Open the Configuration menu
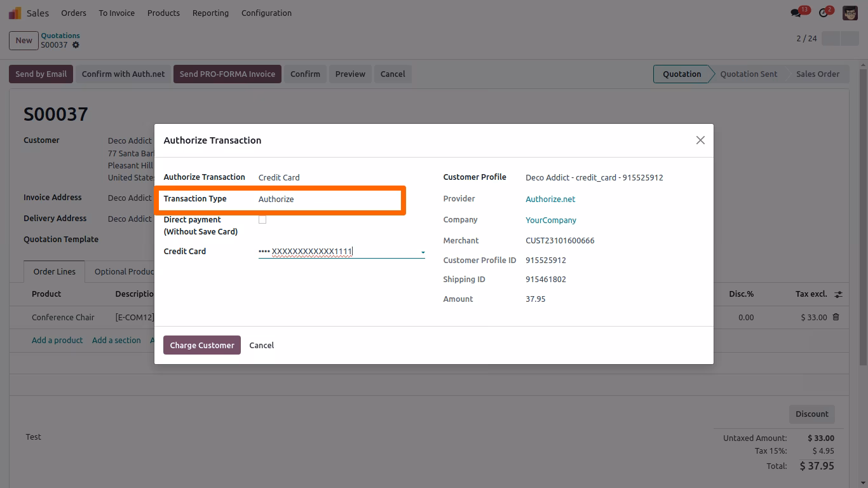The image size is (868, 488). (266, 13)
